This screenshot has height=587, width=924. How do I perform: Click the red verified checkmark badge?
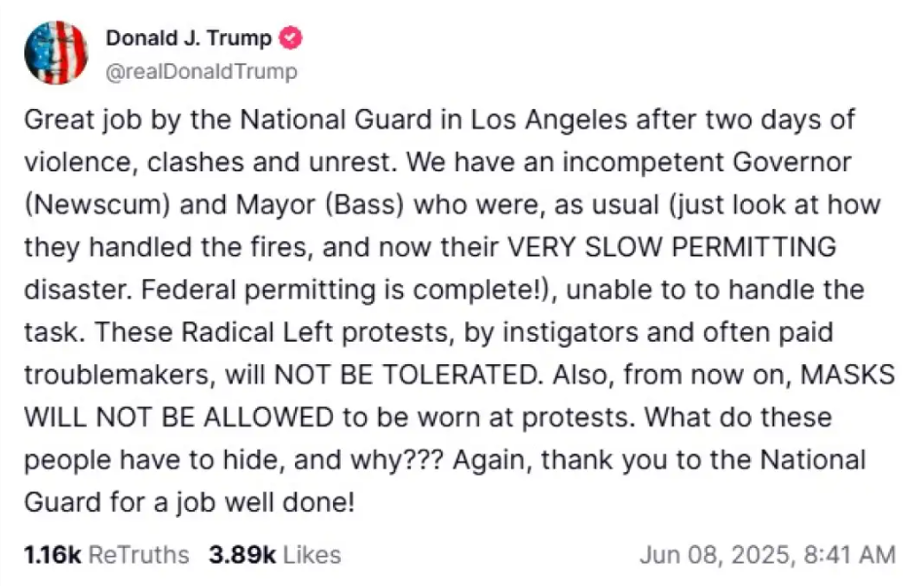pos(290,38)
